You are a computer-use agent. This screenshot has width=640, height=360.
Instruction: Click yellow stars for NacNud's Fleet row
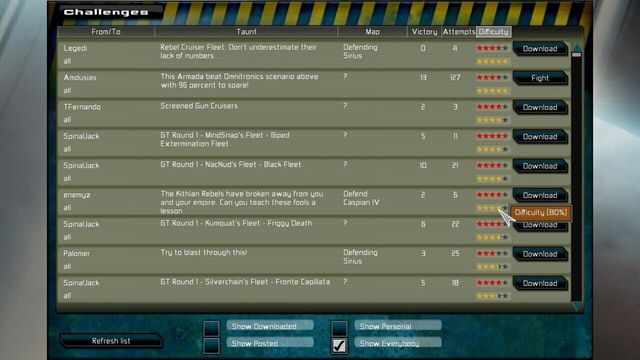click(492, 179)
